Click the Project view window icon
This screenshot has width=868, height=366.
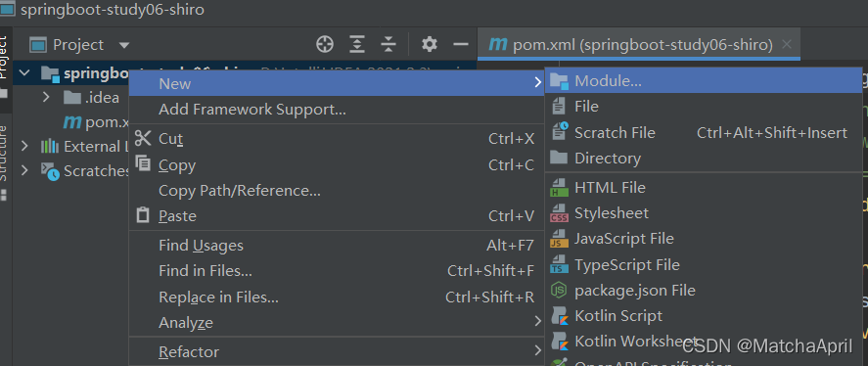coord(38,45)
